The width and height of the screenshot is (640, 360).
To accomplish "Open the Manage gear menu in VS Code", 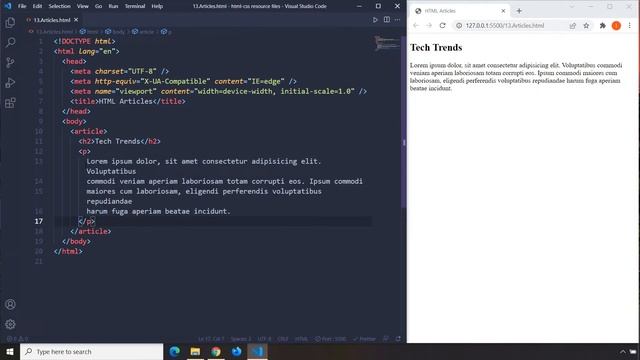I will coord(10,324).
